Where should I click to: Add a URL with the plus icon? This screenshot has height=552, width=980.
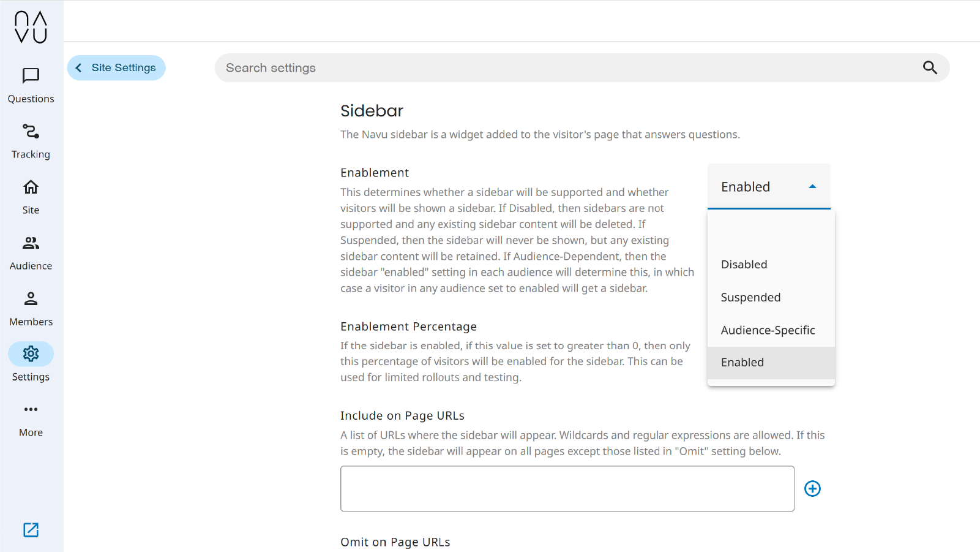point(812,488)
